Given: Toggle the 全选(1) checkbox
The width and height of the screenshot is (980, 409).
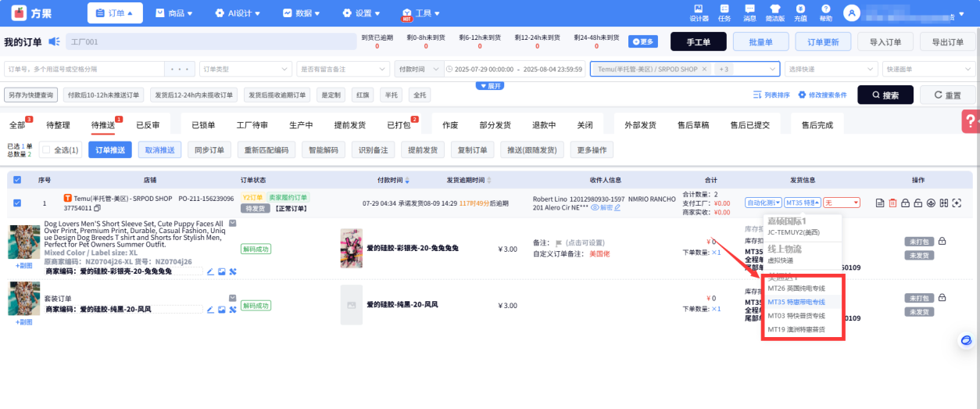Looking at the screenshot, I should coord(45,150).
